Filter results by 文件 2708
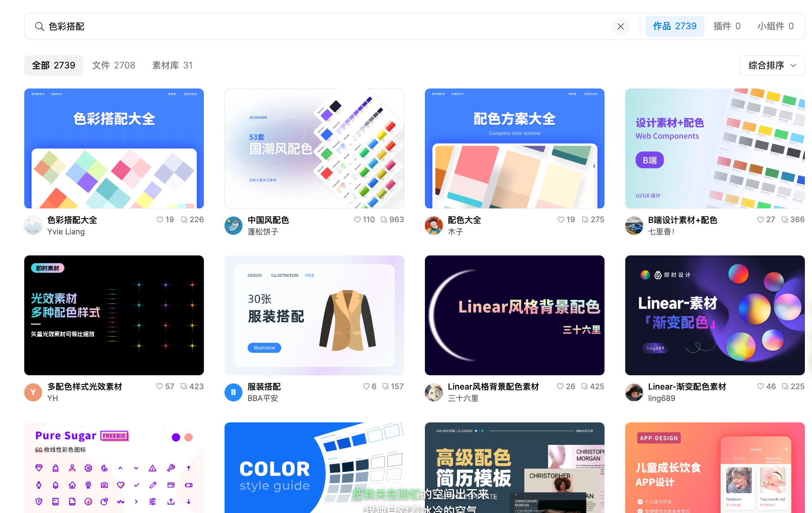Screen dimensions: 812x513 114,65
